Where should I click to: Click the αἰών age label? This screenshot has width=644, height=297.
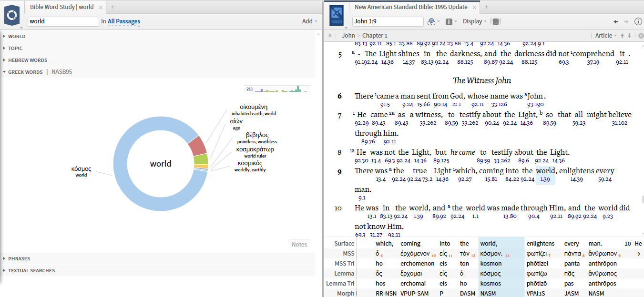point(236,124)
